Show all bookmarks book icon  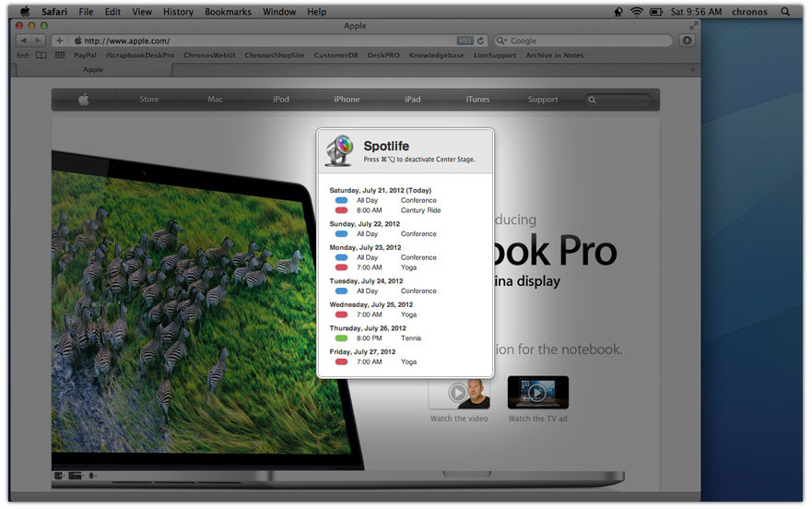click(x=41, y=55)
